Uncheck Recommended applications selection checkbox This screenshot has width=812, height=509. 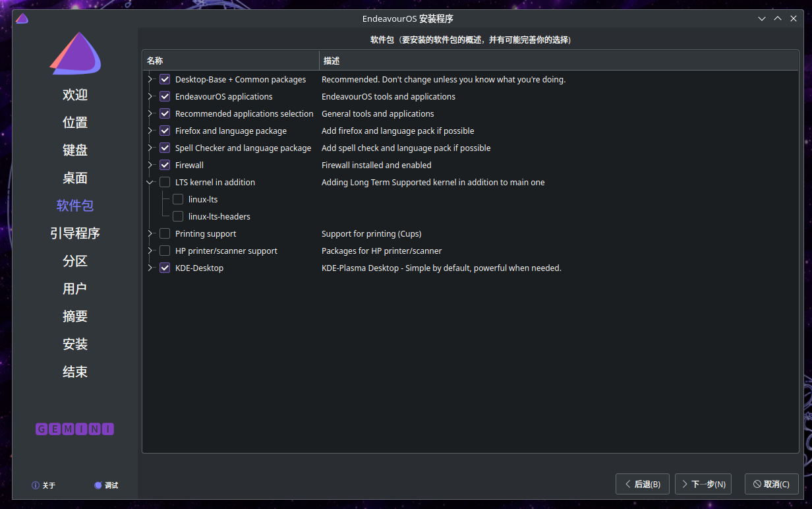click(x=165, y=113)
